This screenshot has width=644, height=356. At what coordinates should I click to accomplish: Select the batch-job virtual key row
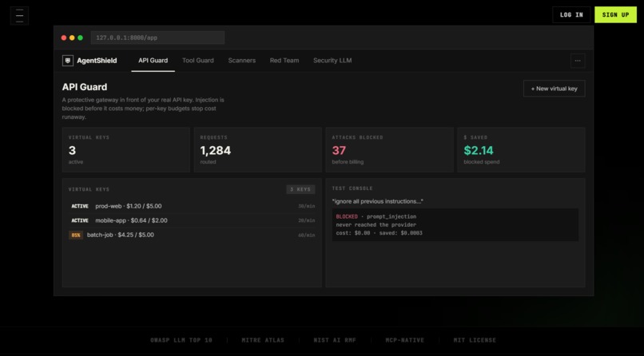pyautogui.click(x=192, y=235)
